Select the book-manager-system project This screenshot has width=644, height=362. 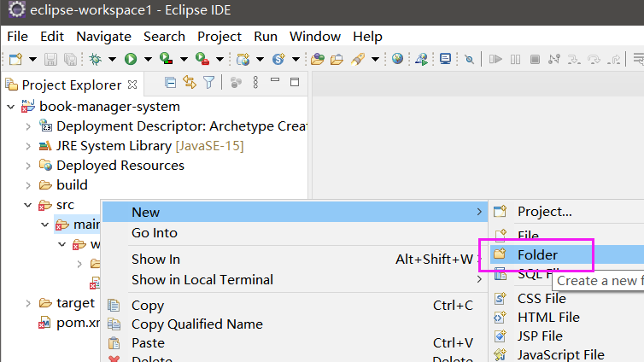click(109, 107)
